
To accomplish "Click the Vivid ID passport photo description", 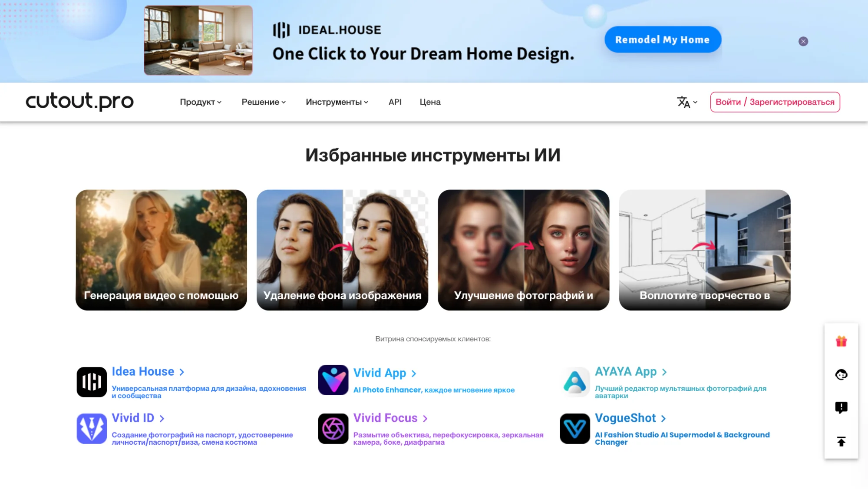I will [x=202, y=438].
